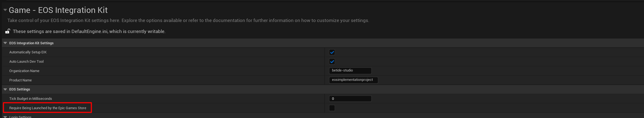Click the Organization Name text field
644x118 pixels.
click(x=350, y=71)
